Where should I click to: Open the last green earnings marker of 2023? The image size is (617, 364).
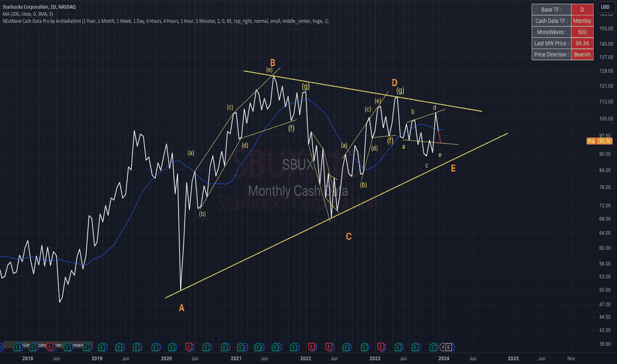point(433,347)
